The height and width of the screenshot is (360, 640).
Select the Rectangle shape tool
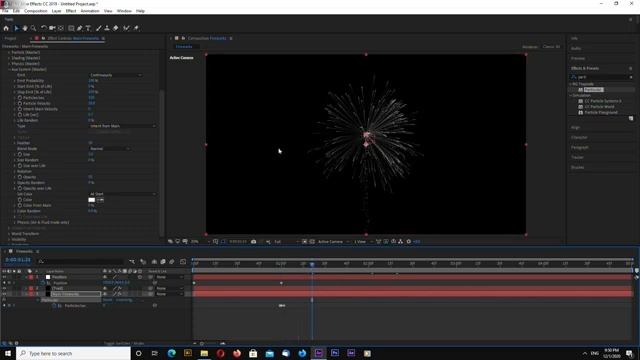(x=71, y=28)
